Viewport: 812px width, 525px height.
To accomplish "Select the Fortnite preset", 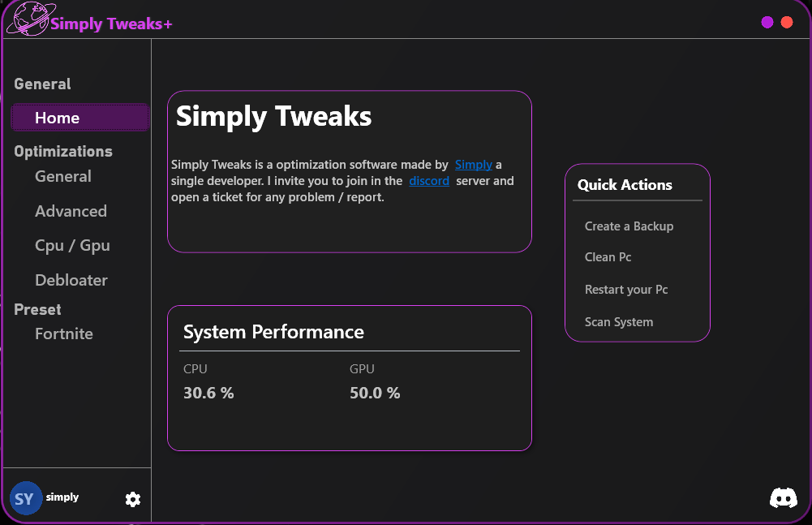I will pyautogui.click(x=64, y=334).
